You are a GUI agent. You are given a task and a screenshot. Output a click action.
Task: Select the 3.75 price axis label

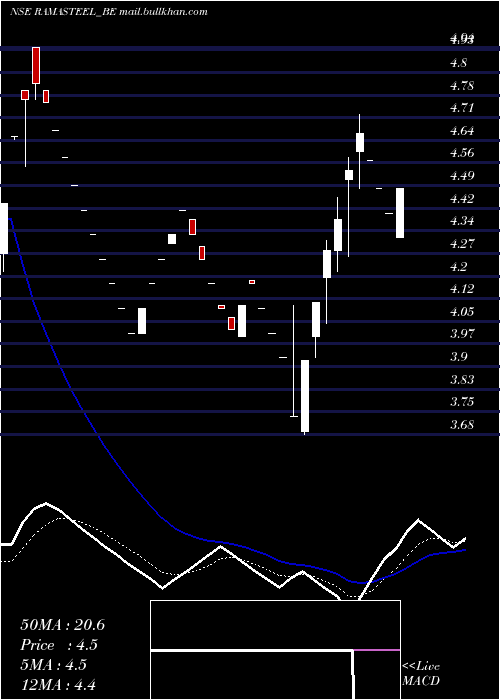point(462,402)
